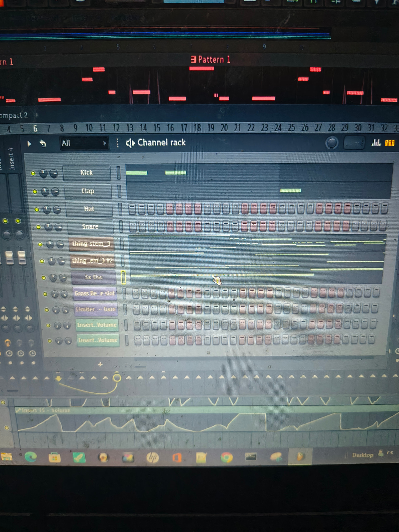Viewport: 399px width, 532px height.
Task: Open Microsoft Edge from the taskbar
Action: coord(31,457)
